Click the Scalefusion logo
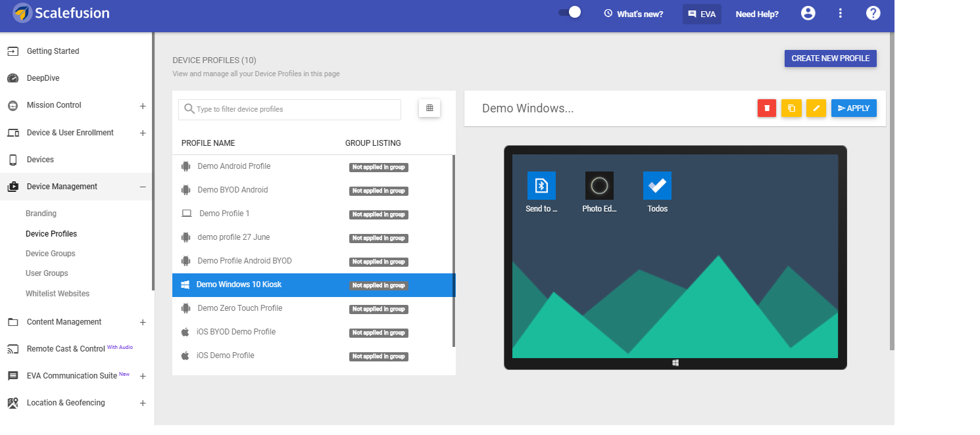This screenshot has height=435, width=980. tap(61, 12)
